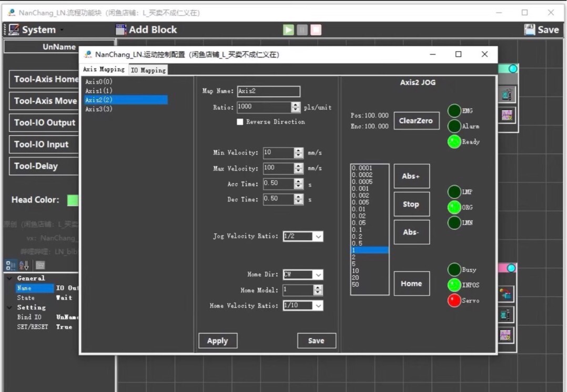Enable the Reverse Direction checkbox
The image size is (567, 392).
click(x=240, y=122)
